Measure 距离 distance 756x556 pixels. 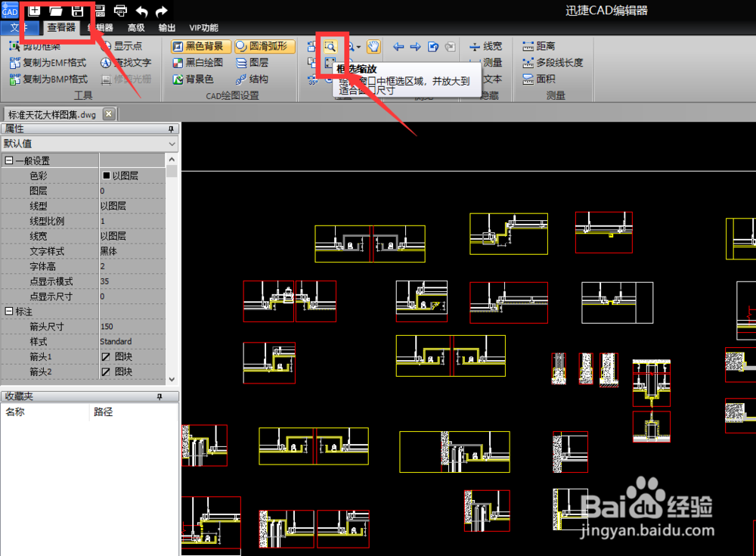pyautogui.click(x=539, y=46)
